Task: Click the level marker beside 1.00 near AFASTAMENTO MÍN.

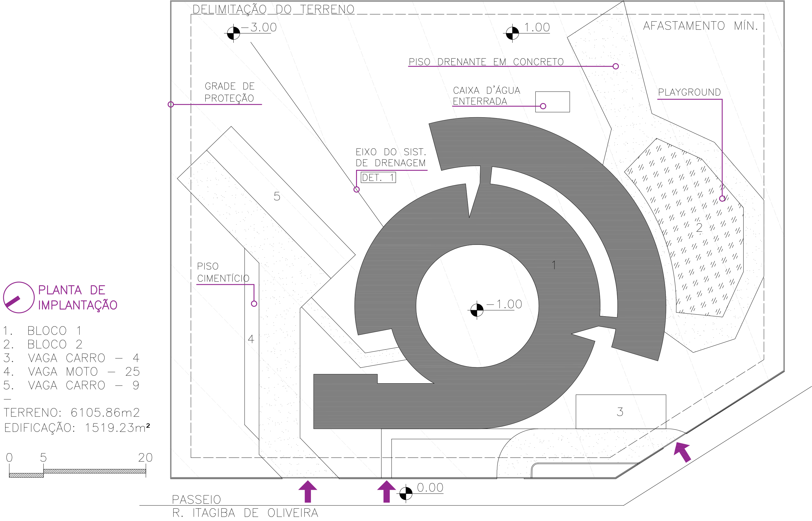Action: click(512, 33)
